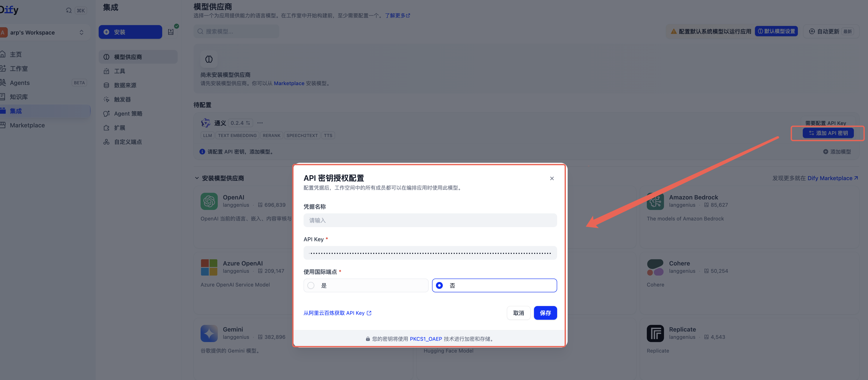
Task: Click the SPEECH2TEXT tag on 通义
Action: (x=302, y=136)
